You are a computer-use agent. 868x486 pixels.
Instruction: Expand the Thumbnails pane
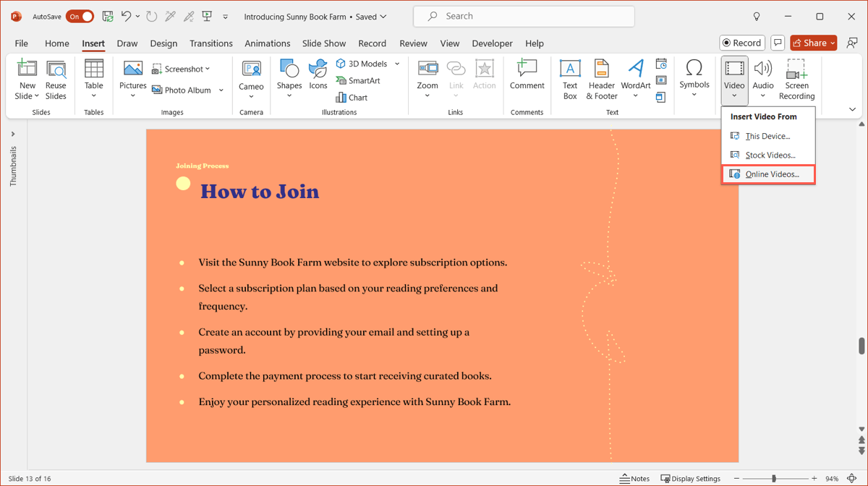(13, 134)
